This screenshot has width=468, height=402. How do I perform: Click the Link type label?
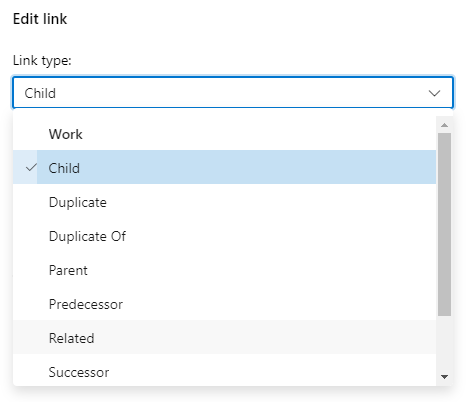coord(42,61)
